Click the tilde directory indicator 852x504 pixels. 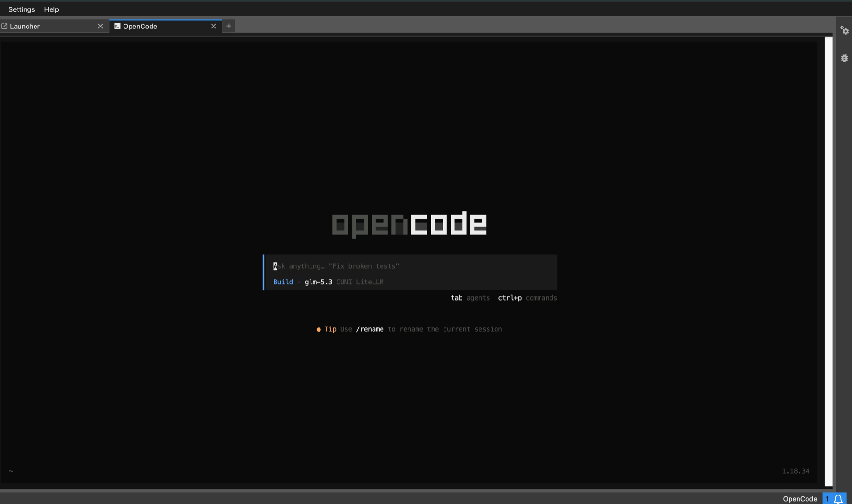click(x=11, y=471)
